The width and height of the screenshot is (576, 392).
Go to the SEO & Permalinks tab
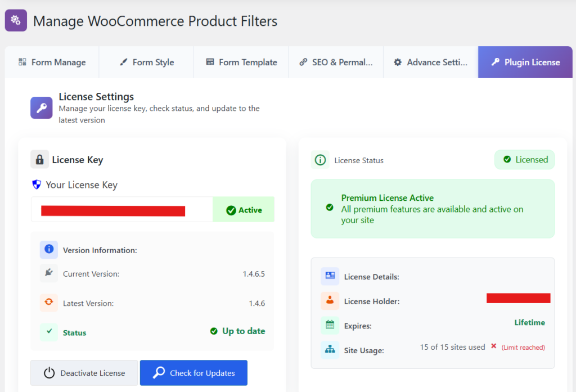[x=336, y=62]
